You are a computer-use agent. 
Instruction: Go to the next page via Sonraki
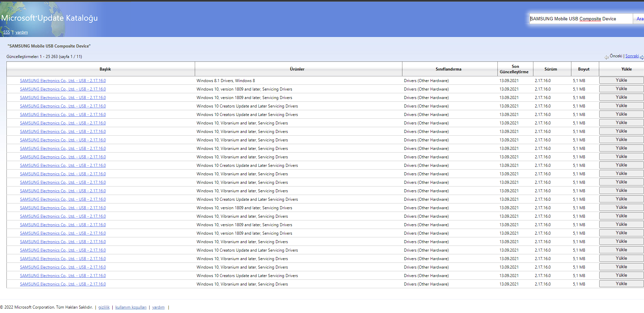point(632,56)
